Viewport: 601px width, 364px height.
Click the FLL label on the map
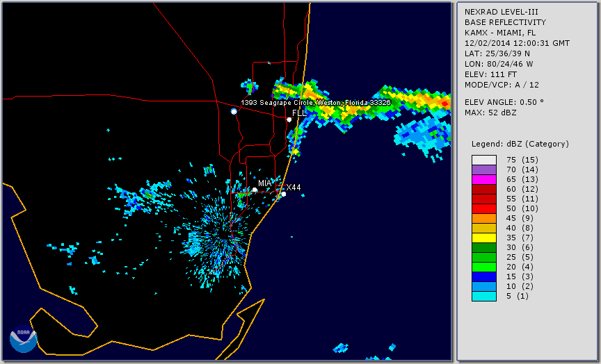click(299, 113)
